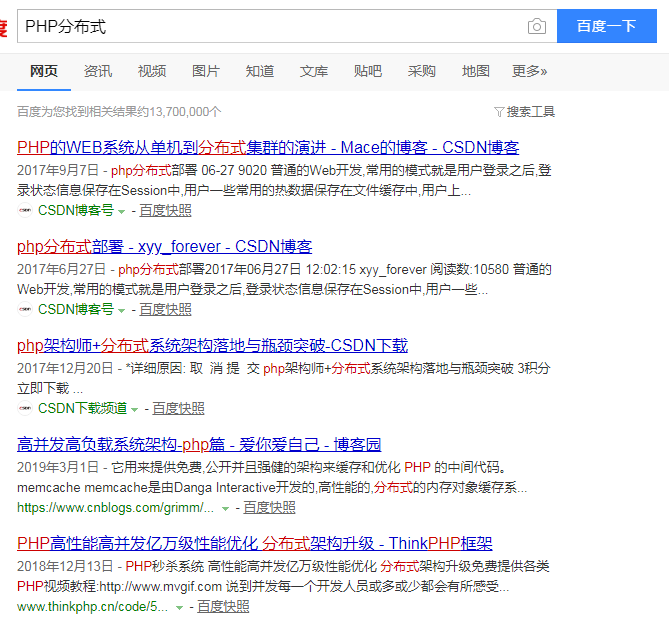Open 百度快照 for the CSDN下载频道 result

click(178, 408)
